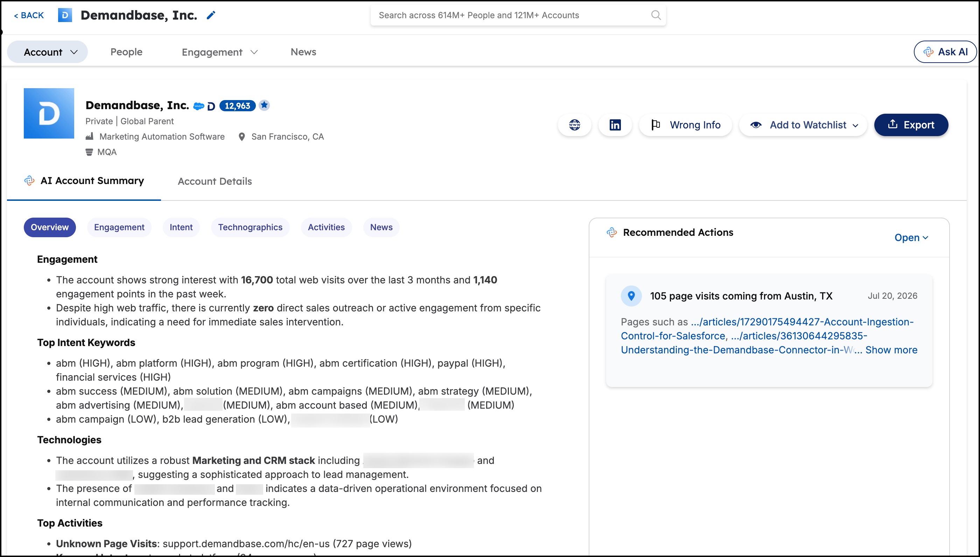Click the Marketing Automation Software industry text
This screenshot has height=557, width=980.
[x=162, y=136]
